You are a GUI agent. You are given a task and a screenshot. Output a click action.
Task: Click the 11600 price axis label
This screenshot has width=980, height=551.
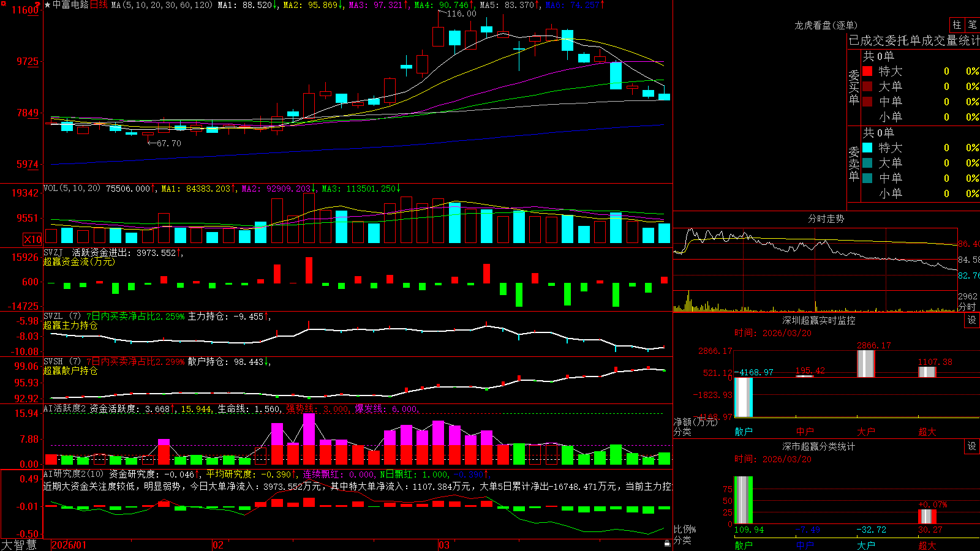click(x=25, y=10)
